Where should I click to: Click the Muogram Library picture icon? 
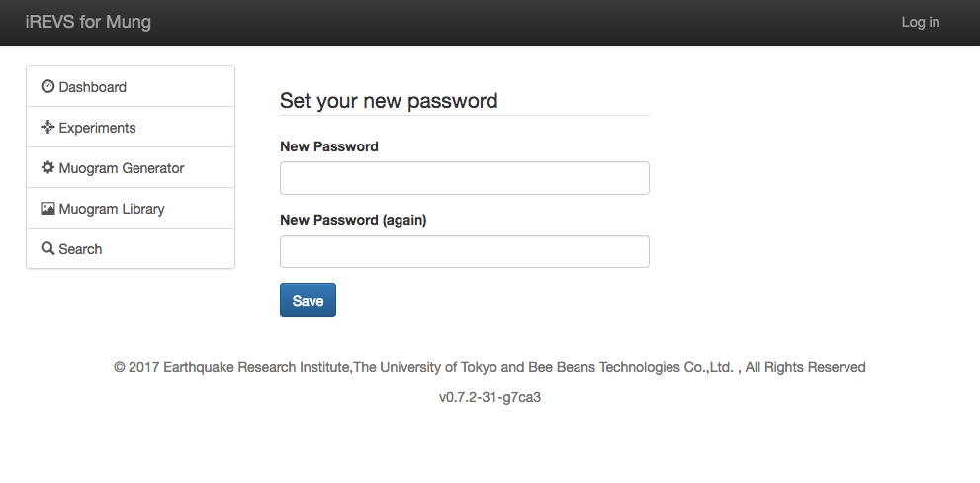click(47, 209)
